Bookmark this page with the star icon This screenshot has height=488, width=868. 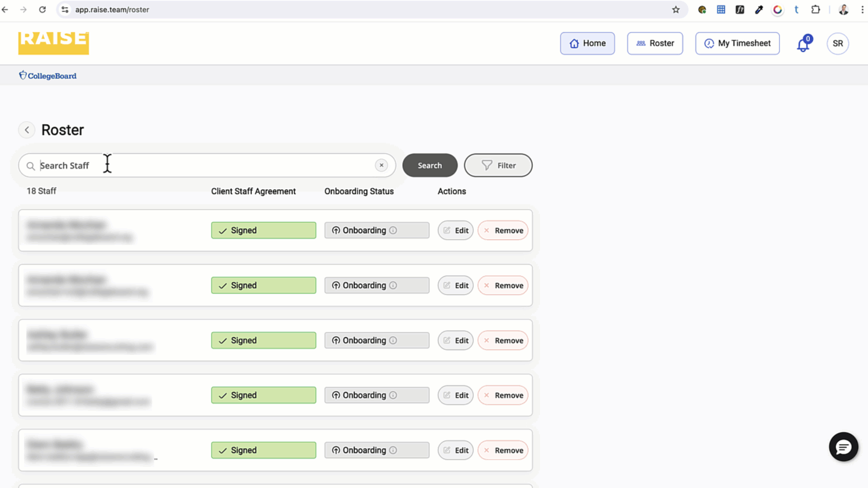click(676, 10)
